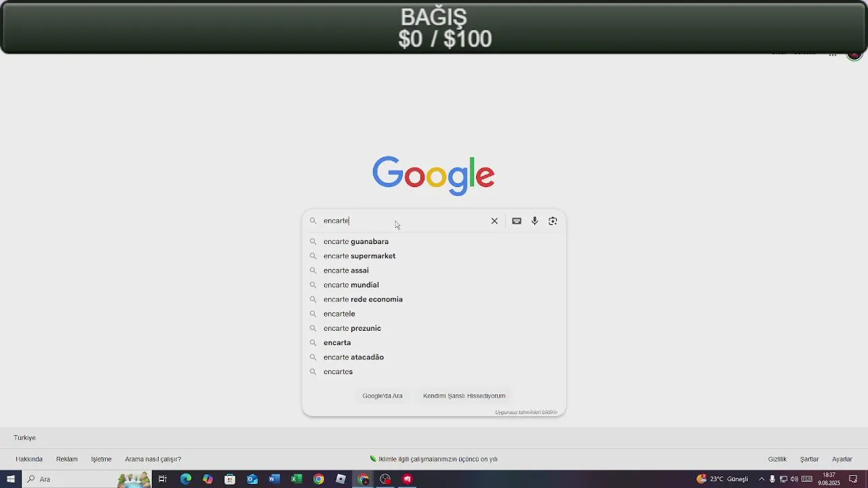This screenshot has height=488, width=868.
Task: Click the microphone tray icon
Action: 772,479
